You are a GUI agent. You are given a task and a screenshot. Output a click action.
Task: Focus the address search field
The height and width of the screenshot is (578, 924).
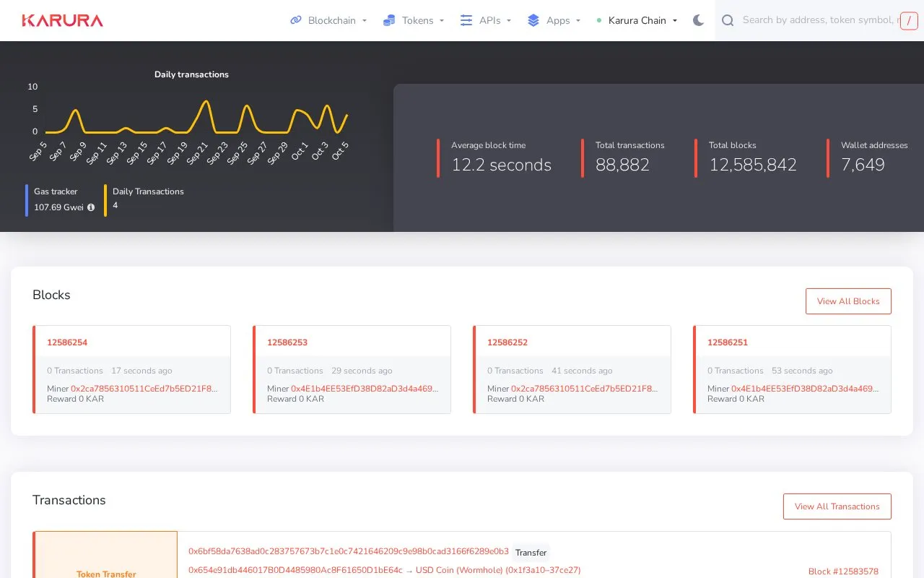click(x=819, y=20)
